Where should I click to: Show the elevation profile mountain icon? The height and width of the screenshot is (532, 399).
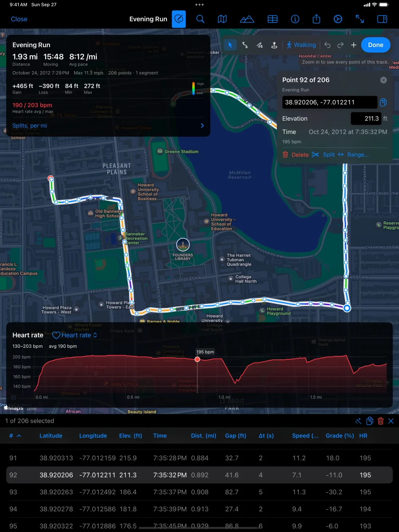point(247,19)
